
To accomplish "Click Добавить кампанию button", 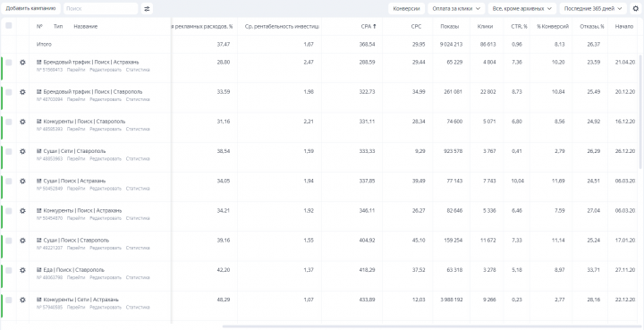I will tap(30, 8).
